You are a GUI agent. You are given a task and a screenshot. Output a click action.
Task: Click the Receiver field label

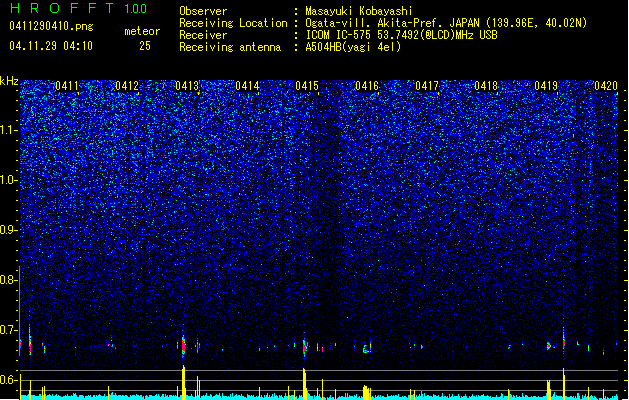(203, 35)
